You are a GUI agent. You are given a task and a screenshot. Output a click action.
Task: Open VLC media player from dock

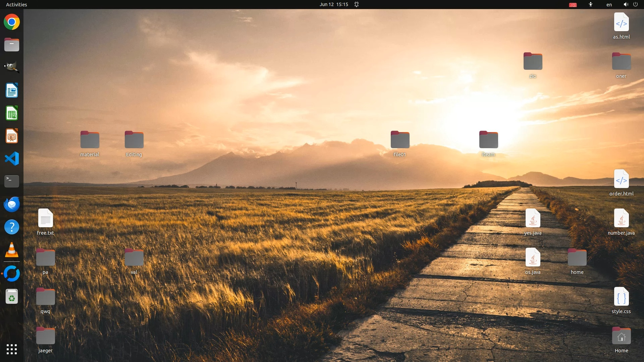click(12, 250)
